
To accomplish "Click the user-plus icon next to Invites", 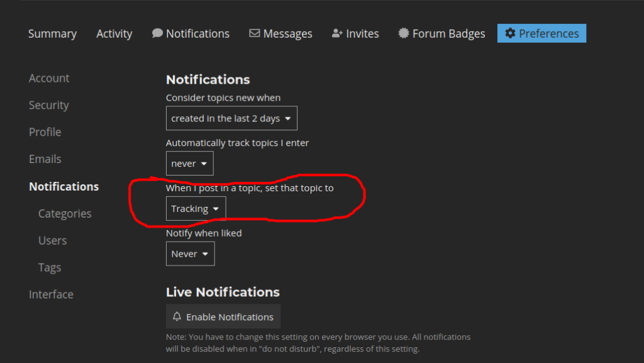I will [336, 33].
